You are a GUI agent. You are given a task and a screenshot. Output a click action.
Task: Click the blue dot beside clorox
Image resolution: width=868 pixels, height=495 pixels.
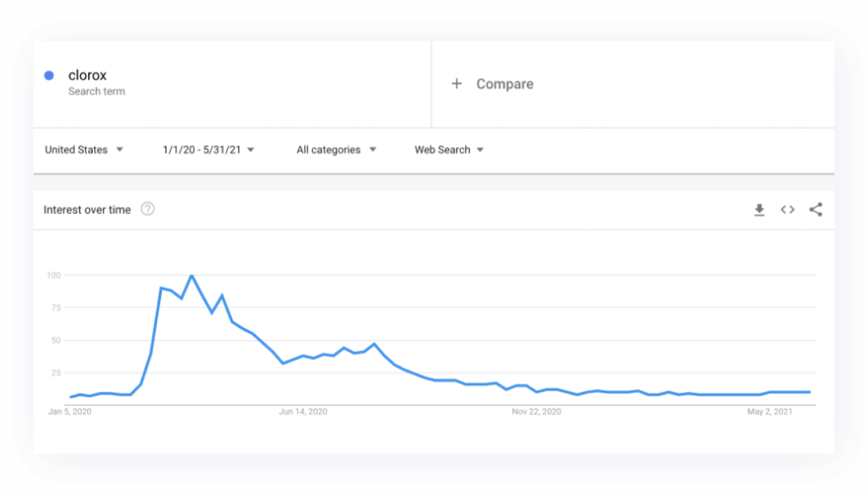[49, 75]
